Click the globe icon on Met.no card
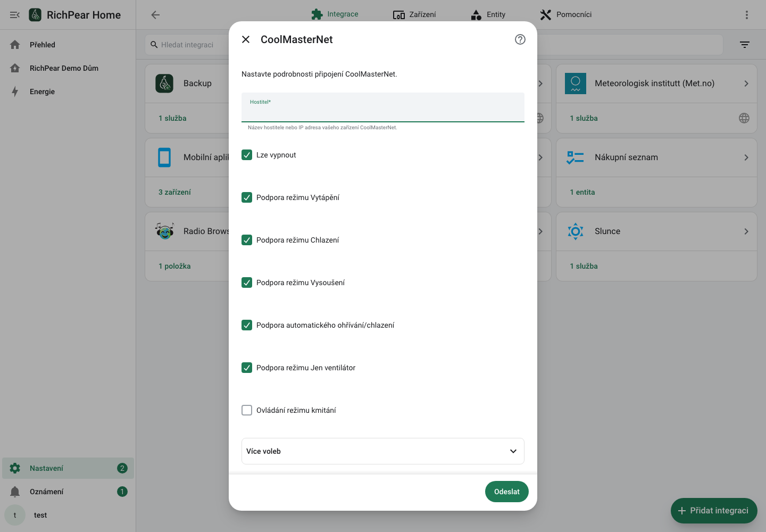This screenshot has height=532, width=766. coord(744,118)
